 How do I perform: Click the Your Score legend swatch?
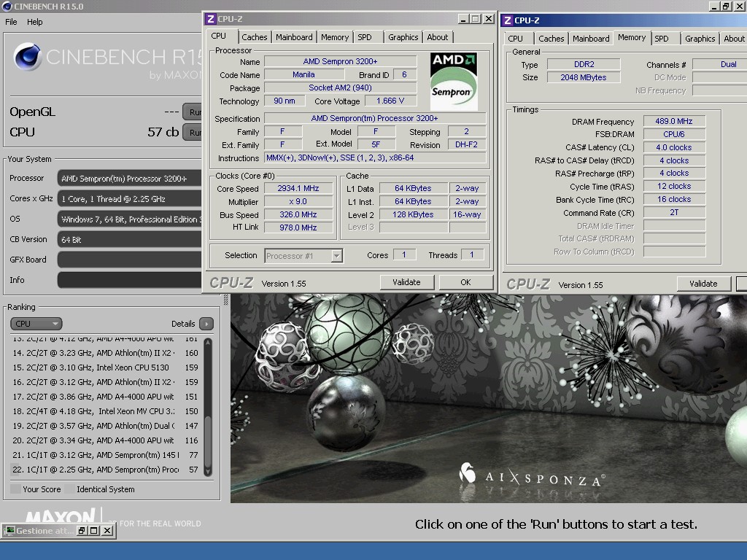15,489
